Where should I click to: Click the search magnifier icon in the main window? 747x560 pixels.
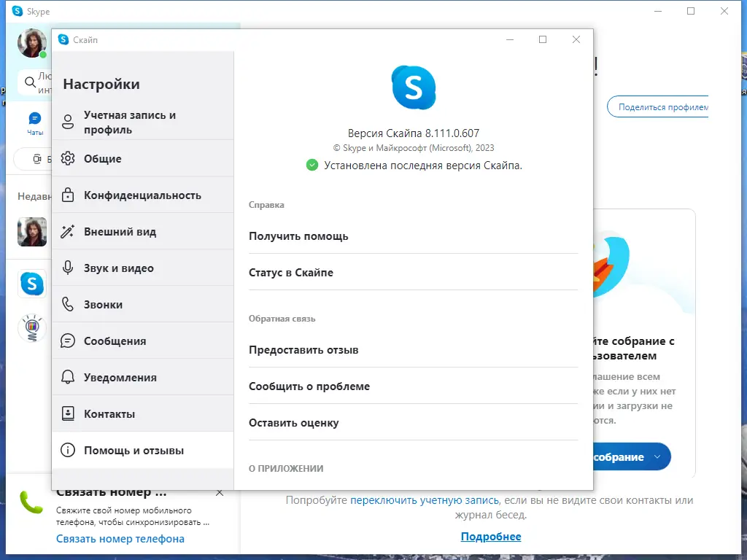coord(31,82)
